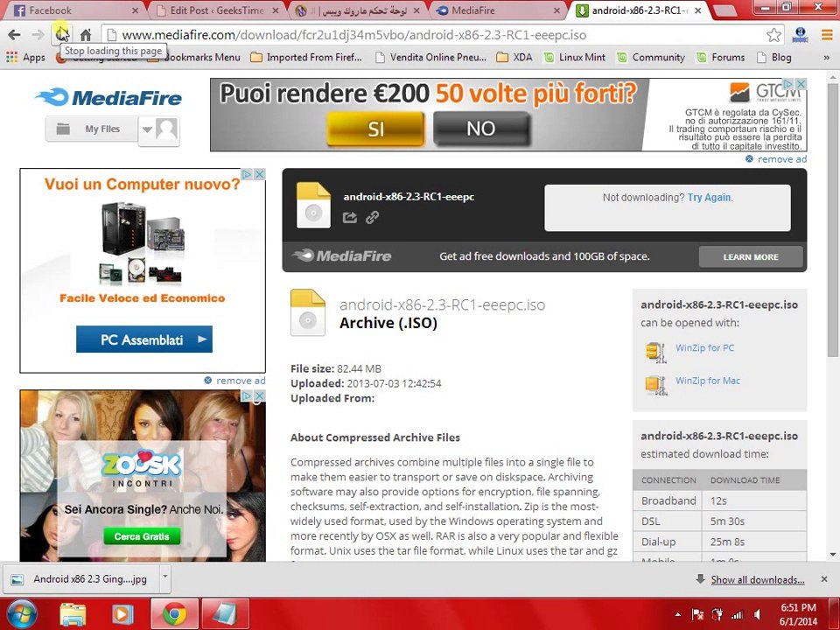
Task: Open Linux Mint bookmark
Action: (574, 58)
